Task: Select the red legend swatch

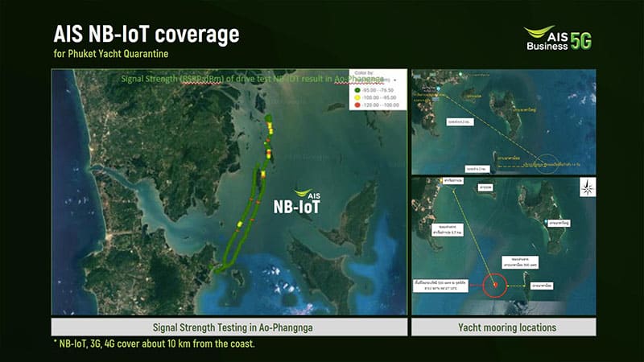Action: pos(357,105)
